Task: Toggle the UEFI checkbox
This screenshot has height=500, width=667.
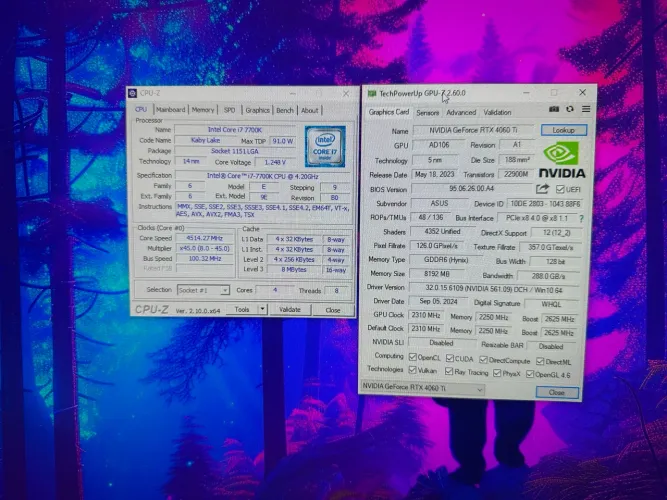Action: coord(560,189)
